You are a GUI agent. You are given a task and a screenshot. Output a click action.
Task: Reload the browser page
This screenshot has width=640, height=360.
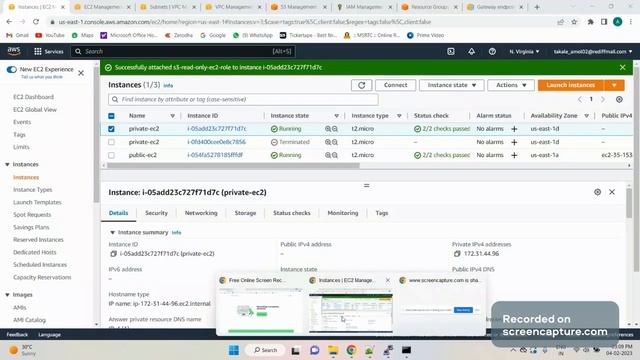click(x=36, y=22)
